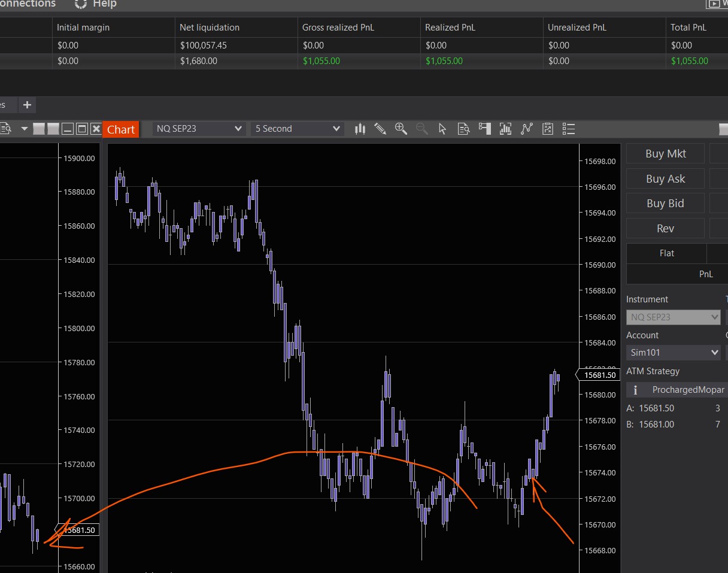Viewport: 728px width, 573px height.
Task: Click the Net liquidation column header
Action: pyautogui.click(x=210, y=28)
